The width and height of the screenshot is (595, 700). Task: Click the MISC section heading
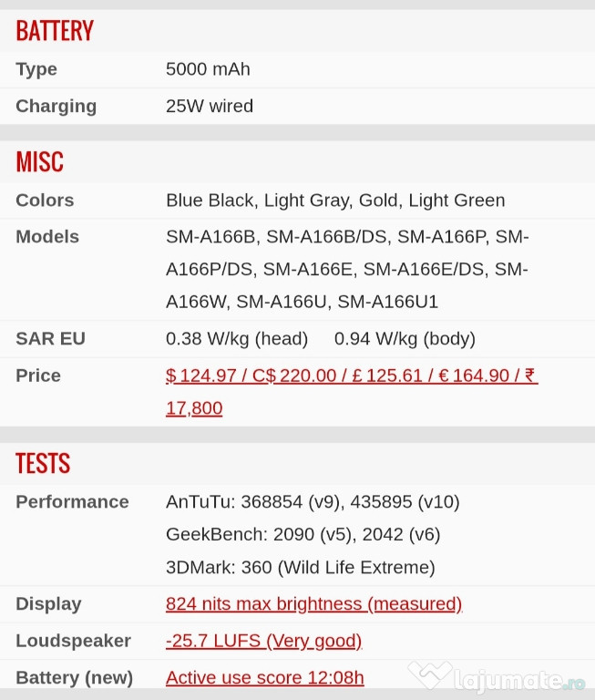click(40, 161)
